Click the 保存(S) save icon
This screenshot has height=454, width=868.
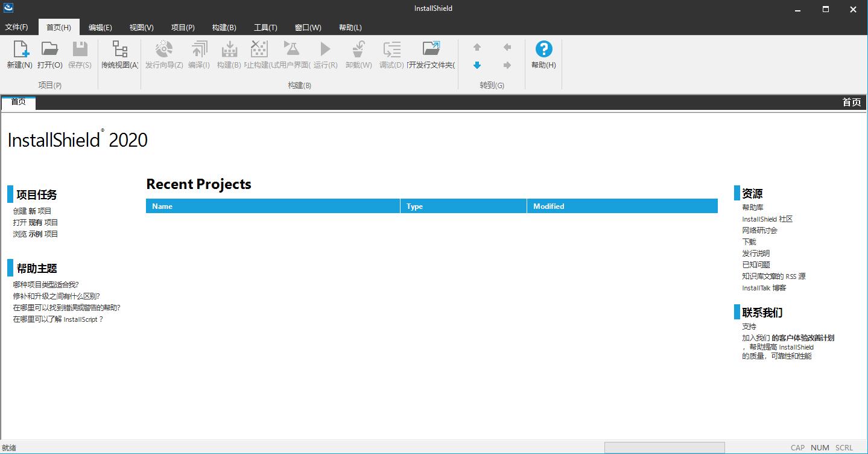pos(80,49)
